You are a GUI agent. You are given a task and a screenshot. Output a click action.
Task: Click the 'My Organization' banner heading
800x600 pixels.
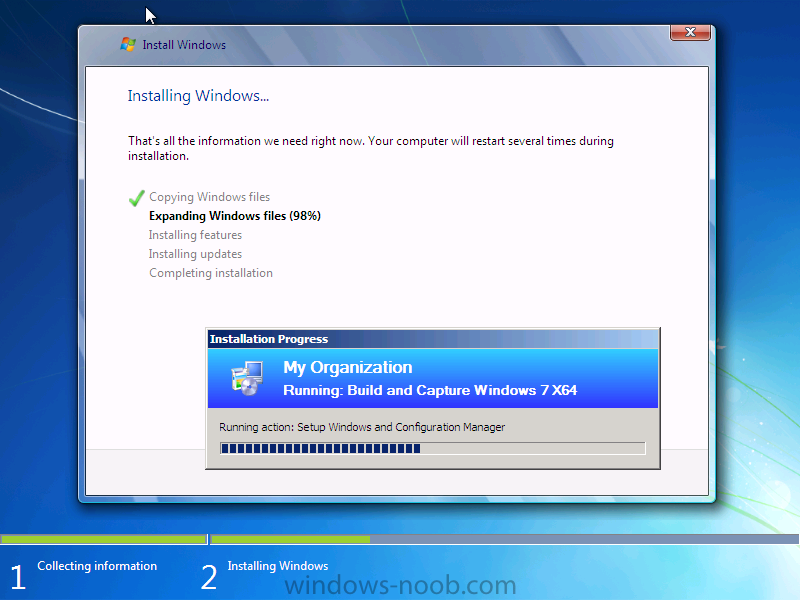(348, 367)
